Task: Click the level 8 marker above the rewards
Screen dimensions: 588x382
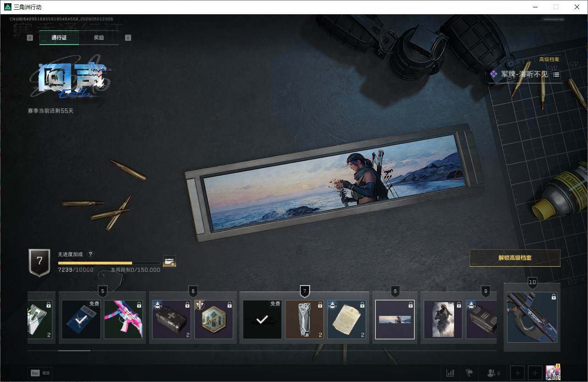Action: click(395, 291)
